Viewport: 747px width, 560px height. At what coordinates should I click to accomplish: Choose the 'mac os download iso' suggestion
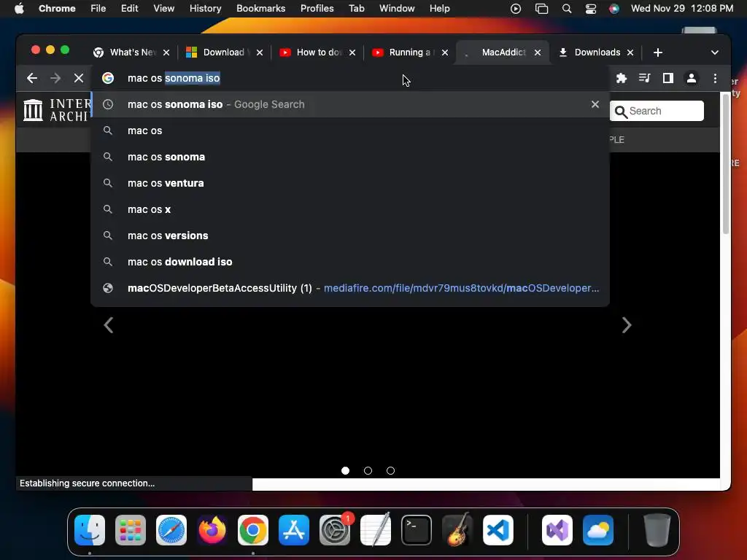pos(350,262)
